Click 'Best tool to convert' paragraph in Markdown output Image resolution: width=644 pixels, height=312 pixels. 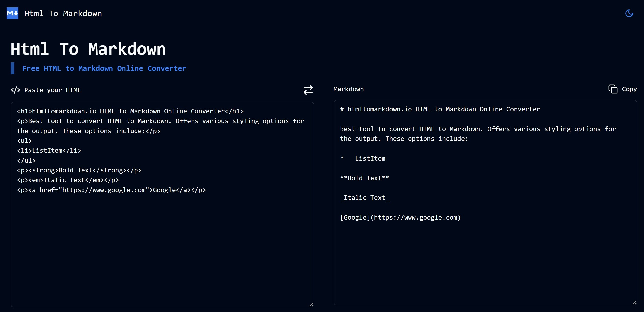(x=478, y=134)
